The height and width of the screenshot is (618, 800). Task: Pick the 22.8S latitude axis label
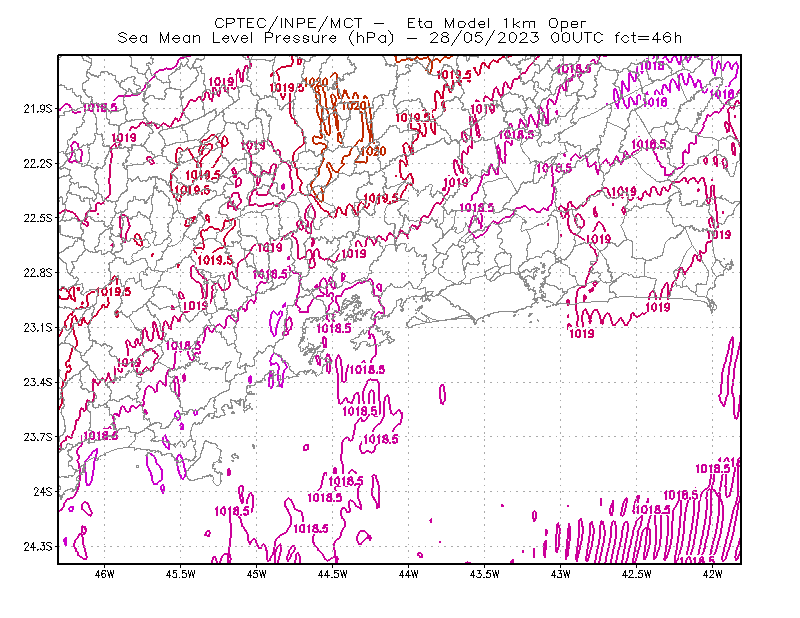(38, 273)
